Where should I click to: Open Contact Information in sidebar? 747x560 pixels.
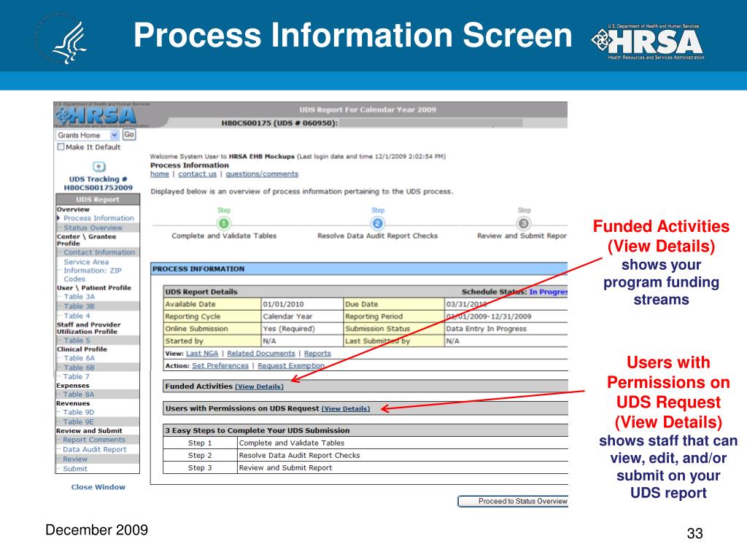pos(99,252)
